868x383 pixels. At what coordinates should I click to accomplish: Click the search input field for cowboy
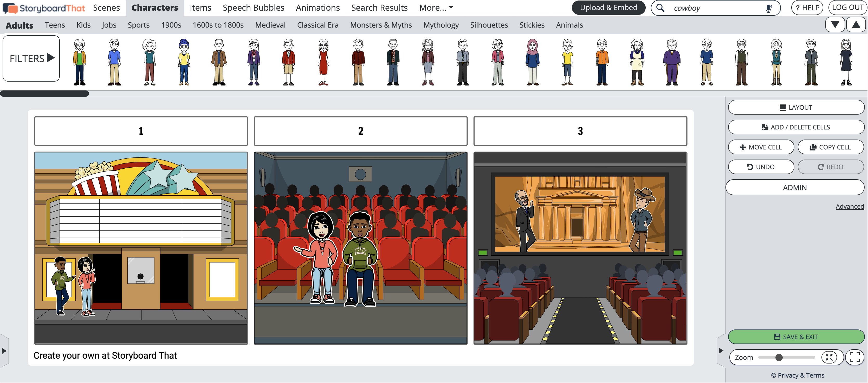[717, 8]
